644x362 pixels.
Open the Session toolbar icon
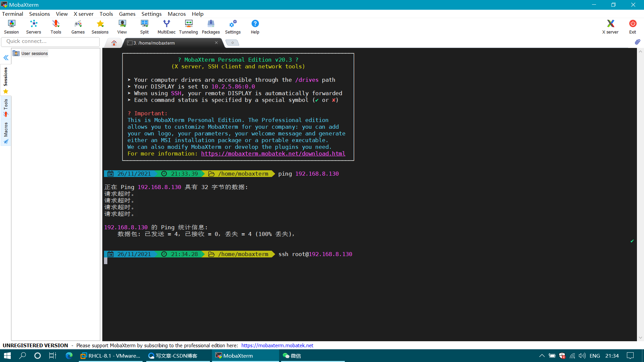(x=11, y=27)
